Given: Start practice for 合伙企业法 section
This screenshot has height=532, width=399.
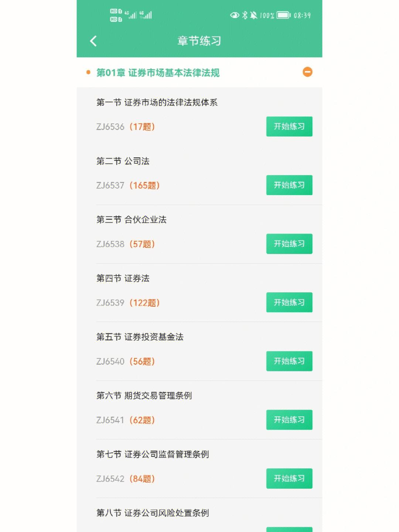Looking at the screenshot, I should pyautogui.click(x=289, y=244).
